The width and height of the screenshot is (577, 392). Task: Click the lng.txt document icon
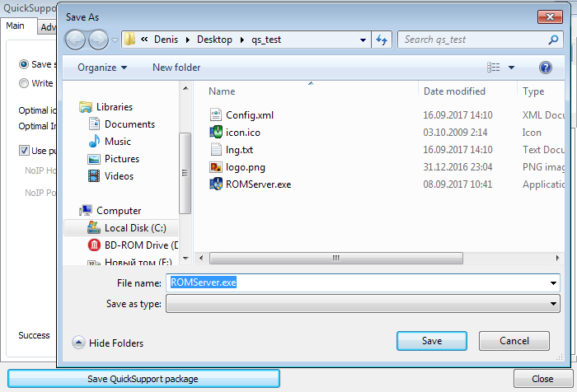(x=216, y=149)
